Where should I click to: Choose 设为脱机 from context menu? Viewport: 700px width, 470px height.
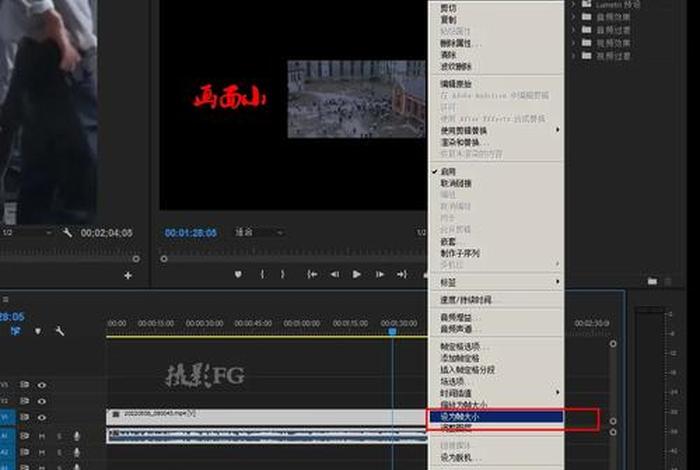click(496, 458)
